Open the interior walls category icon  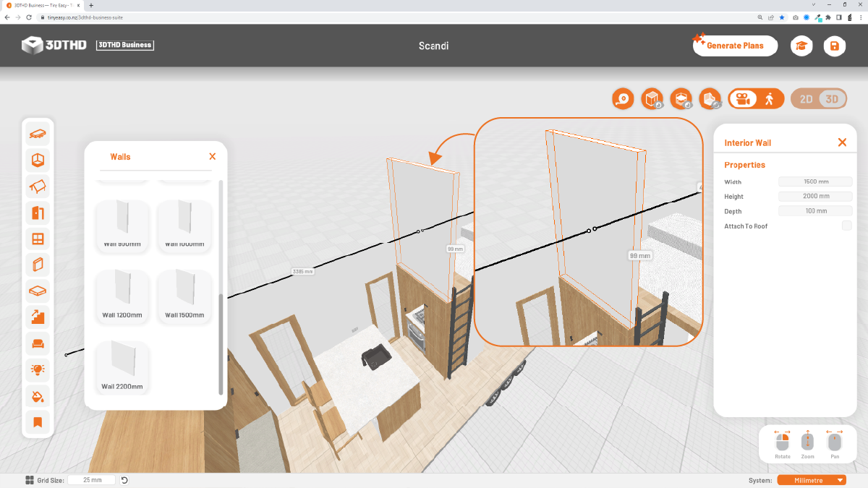38,265
